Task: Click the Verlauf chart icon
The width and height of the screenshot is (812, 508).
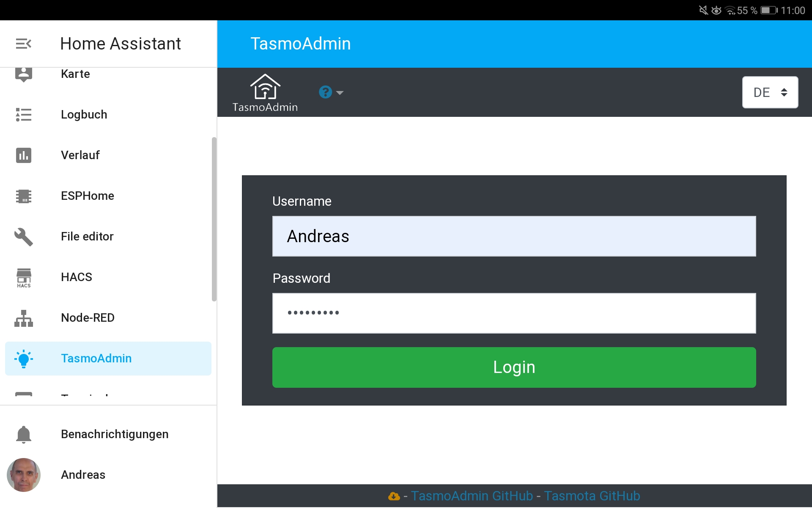Action: pos(24,155)
